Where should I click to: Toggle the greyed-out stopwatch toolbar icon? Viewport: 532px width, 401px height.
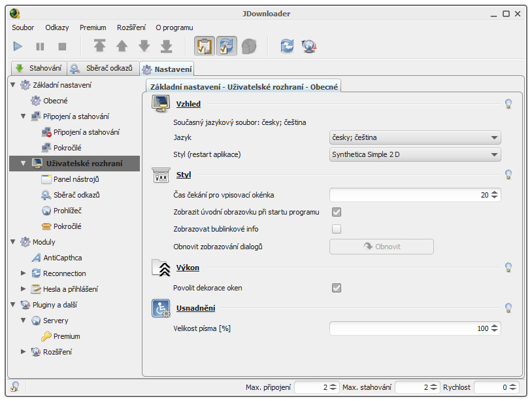pos(249,46)
